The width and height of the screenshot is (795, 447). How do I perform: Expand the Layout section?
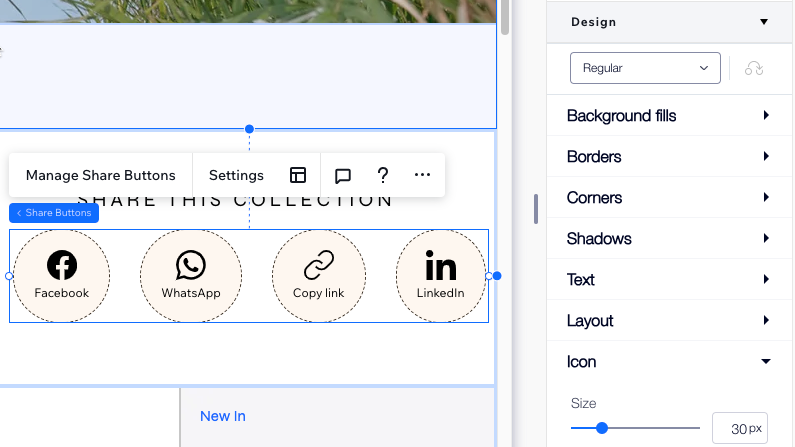click(x=669, y=321)
